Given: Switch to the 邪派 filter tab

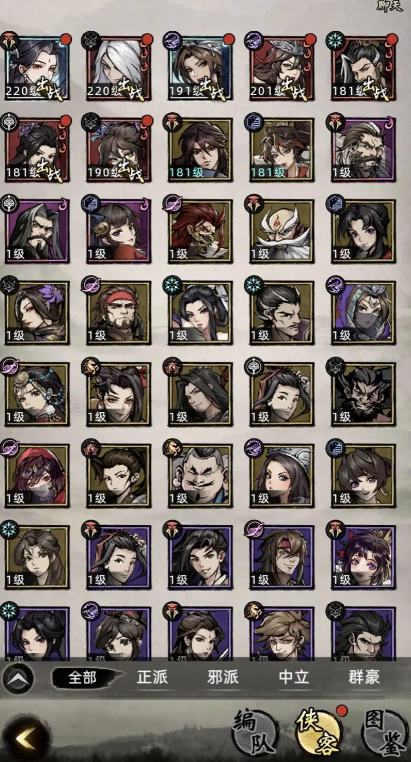Looking at the screenshot, I should [223, 677].
